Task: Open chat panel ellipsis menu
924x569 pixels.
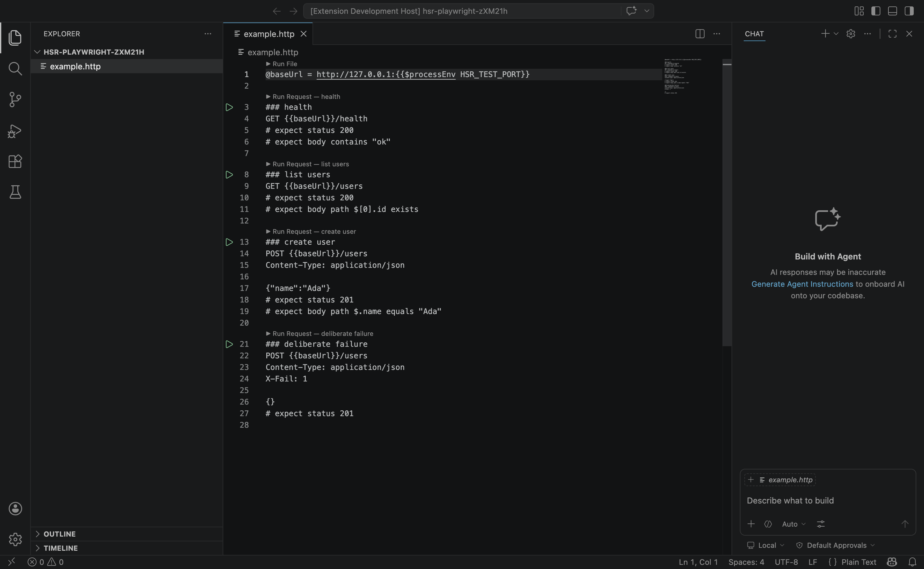Action: 868,34
